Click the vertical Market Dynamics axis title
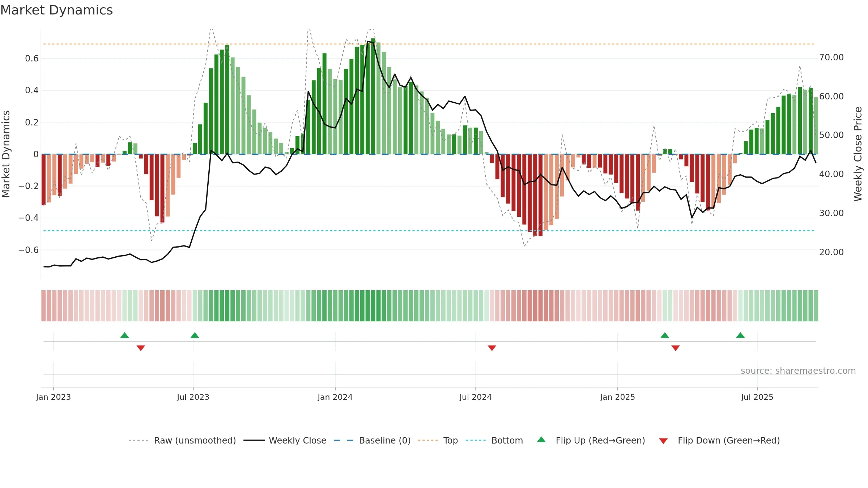 pos(6,154)
